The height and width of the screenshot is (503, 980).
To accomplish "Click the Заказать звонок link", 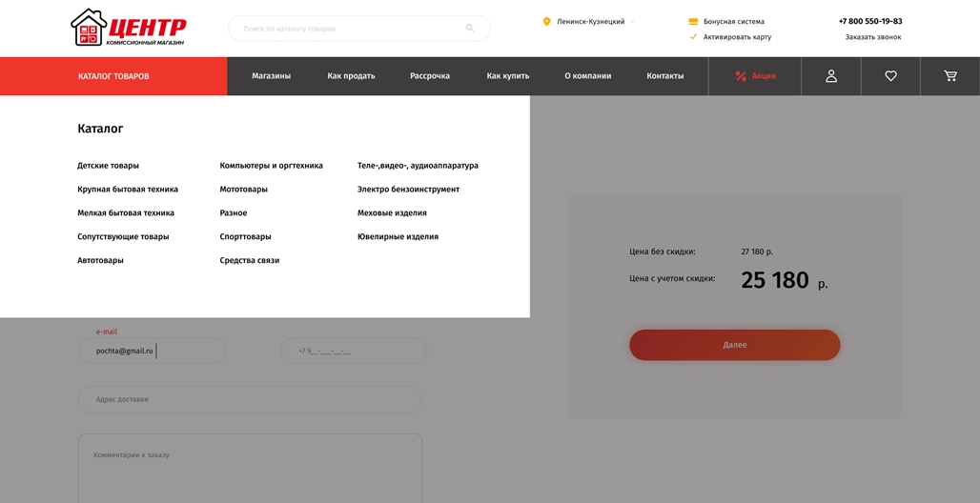I will (872, 37).
